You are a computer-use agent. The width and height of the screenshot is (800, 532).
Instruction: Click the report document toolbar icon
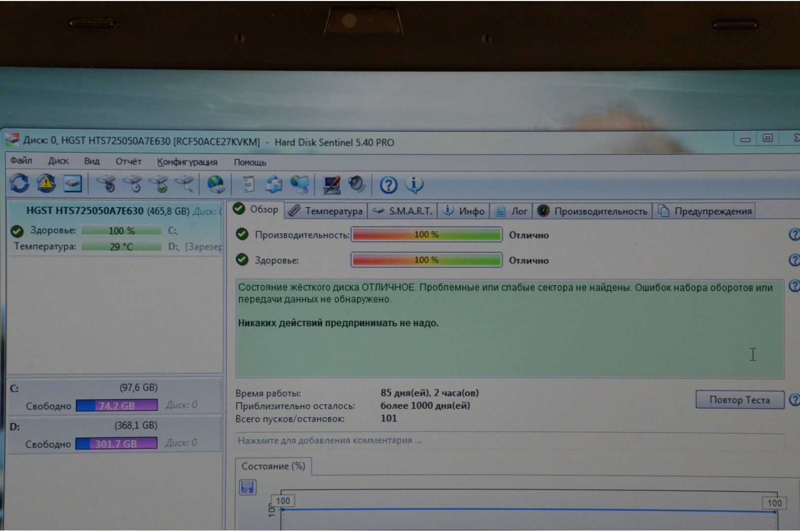[x=248, y=185]
